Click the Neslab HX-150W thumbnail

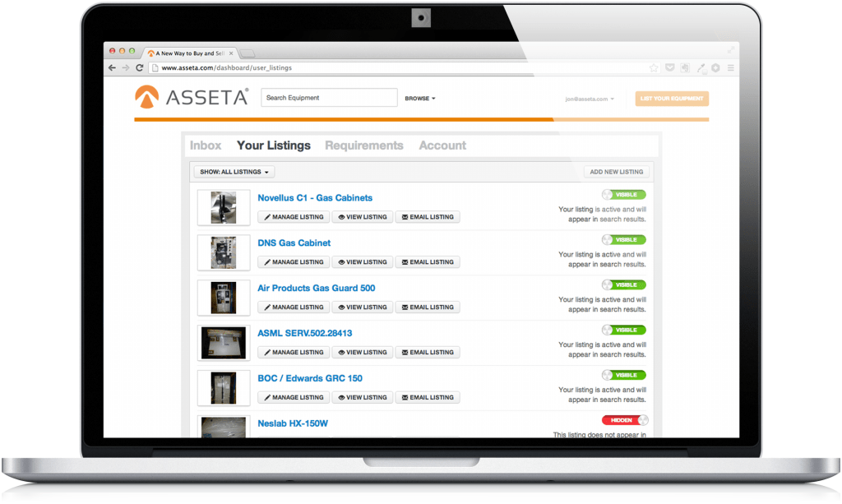tap(224, 427)
